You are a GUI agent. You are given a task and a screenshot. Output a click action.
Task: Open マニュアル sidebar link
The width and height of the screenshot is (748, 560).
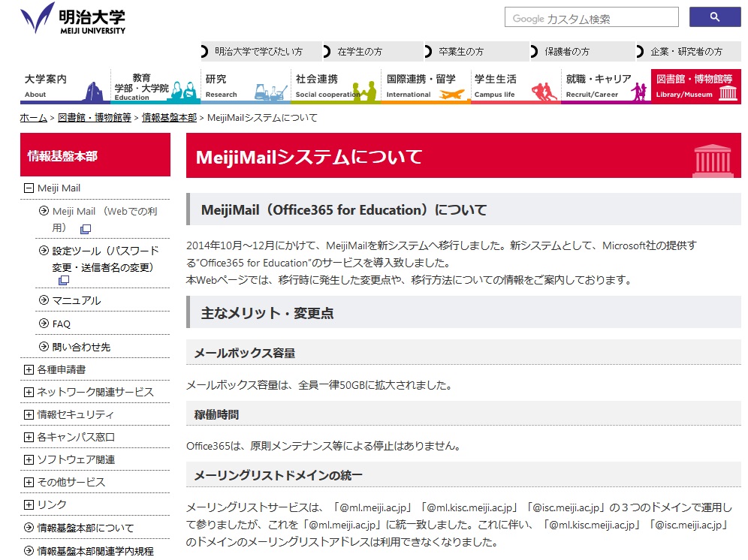[x=77, y=300]
